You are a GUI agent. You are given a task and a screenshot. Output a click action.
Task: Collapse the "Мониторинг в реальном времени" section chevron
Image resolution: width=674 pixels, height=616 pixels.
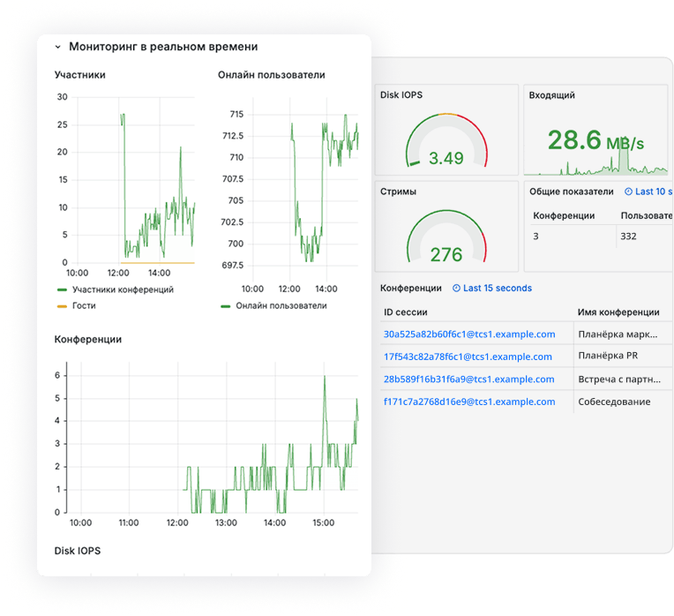coord(57,47)
